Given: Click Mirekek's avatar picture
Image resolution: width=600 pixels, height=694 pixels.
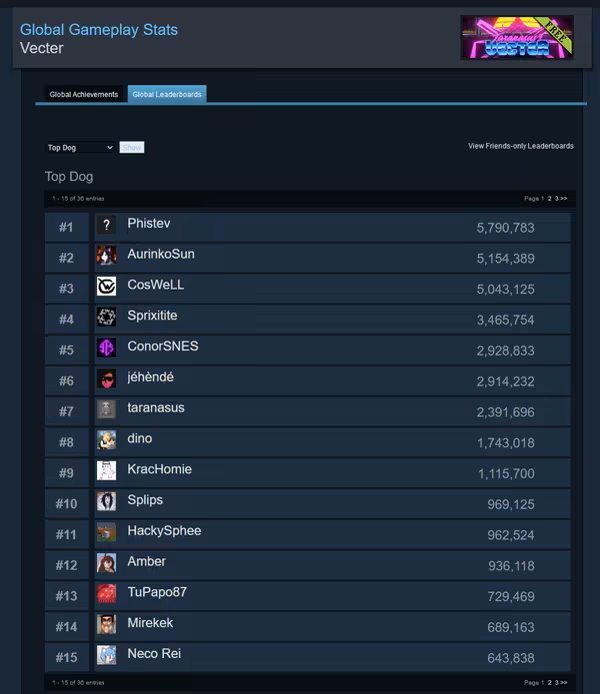Looking at the screenshot, I should click(x=106, y=625).
